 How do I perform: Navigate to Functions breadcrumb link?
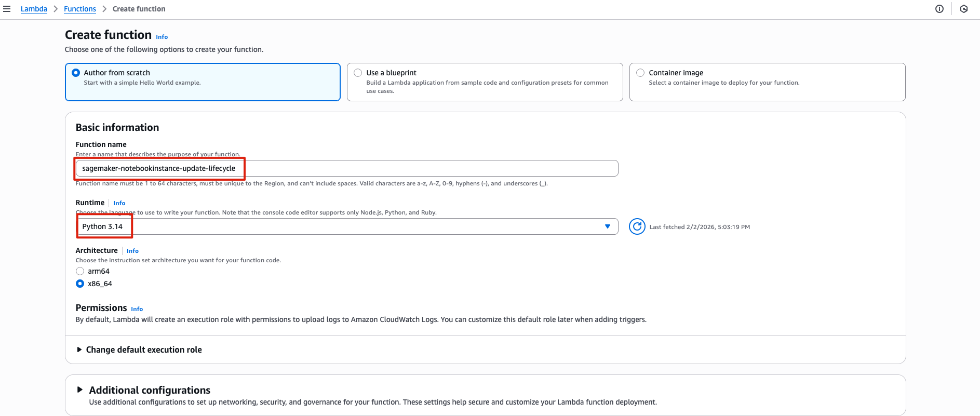pyautogui.click(x=80, y=9)
